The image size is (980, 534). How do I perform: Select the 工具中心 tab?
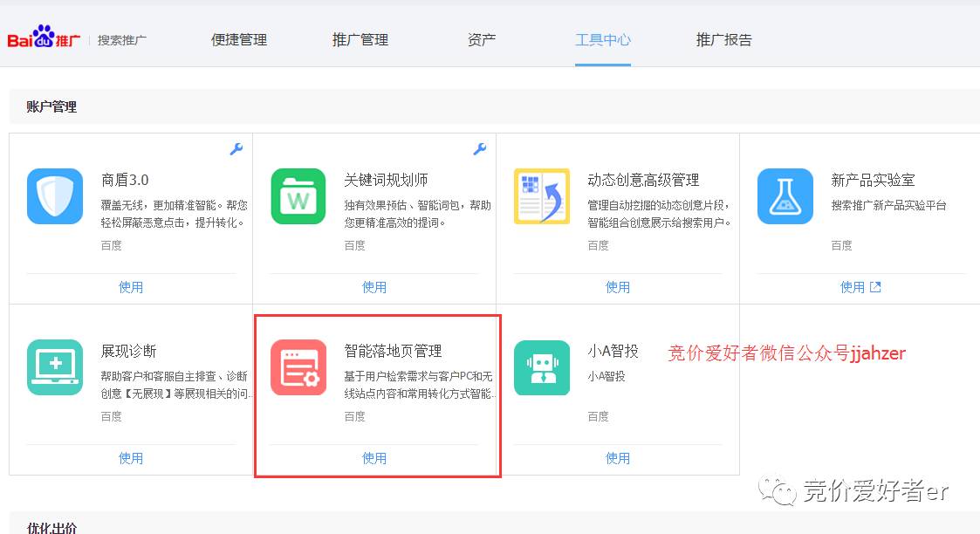pyautogui.click(x=602, y=40)
